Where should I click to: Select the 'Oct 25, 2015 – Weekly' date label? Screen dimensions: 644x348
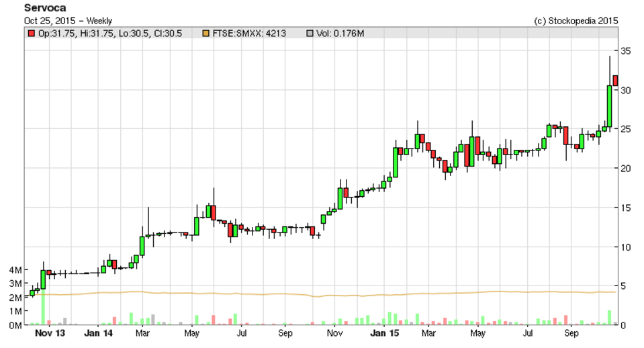[x=68, y=21]
